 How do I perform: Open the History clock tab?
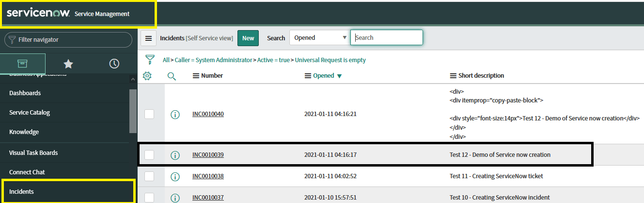[114, 64]
